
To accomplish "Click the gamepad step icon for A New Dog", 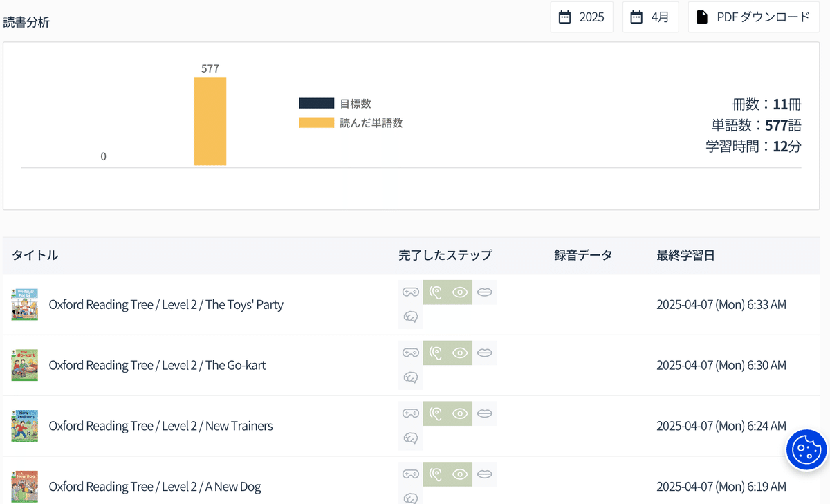I will [x=411, y=474].
